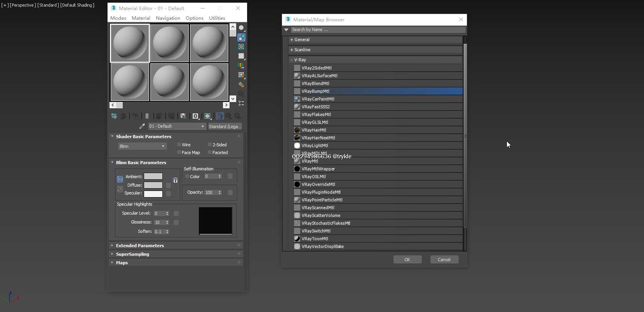The height and width of the screenshot is (312, 644).
Task: Toggle the Backlight icon in Material Editor
Action: click(241, 37)
